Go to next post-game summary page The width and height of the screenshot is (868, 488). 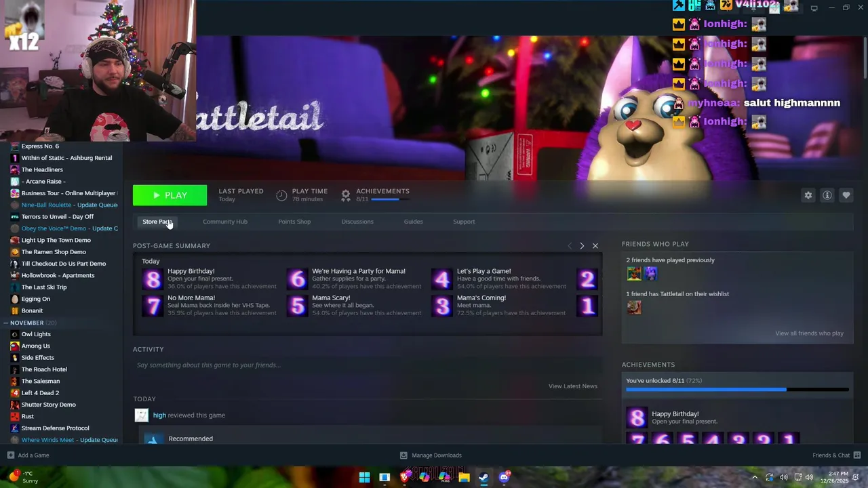[582, 246]
